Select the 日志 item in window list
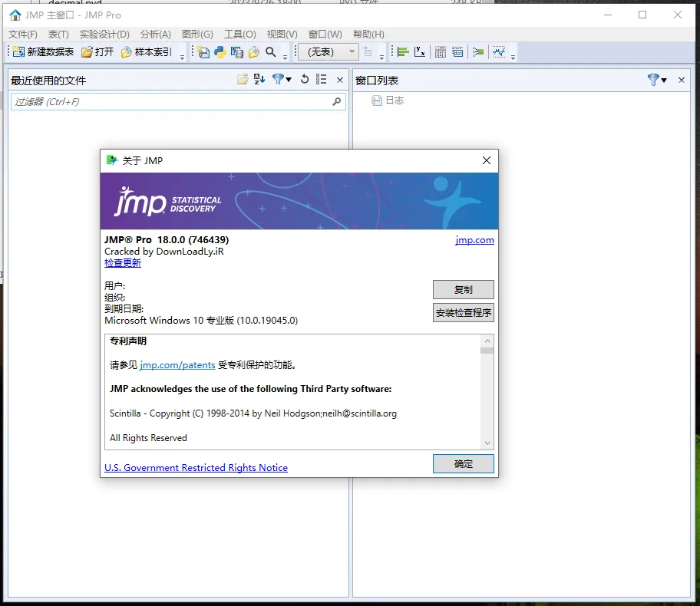 coord(388,100)
